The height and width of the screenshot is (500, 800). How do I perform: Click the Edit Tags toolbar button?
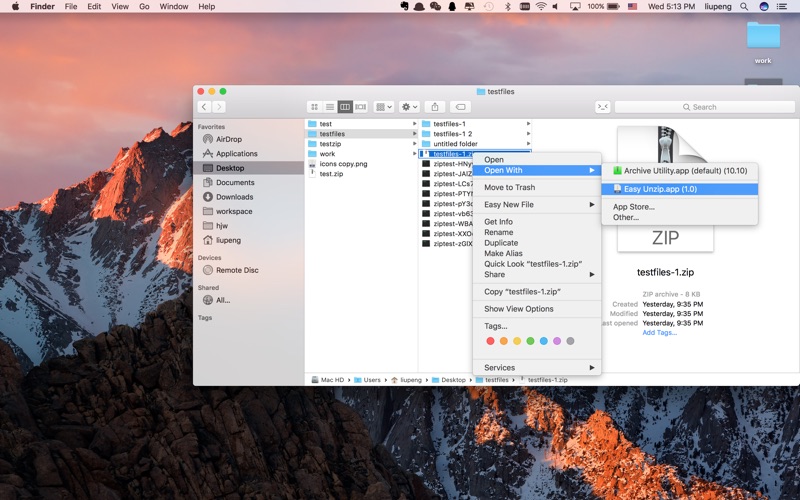460,107
